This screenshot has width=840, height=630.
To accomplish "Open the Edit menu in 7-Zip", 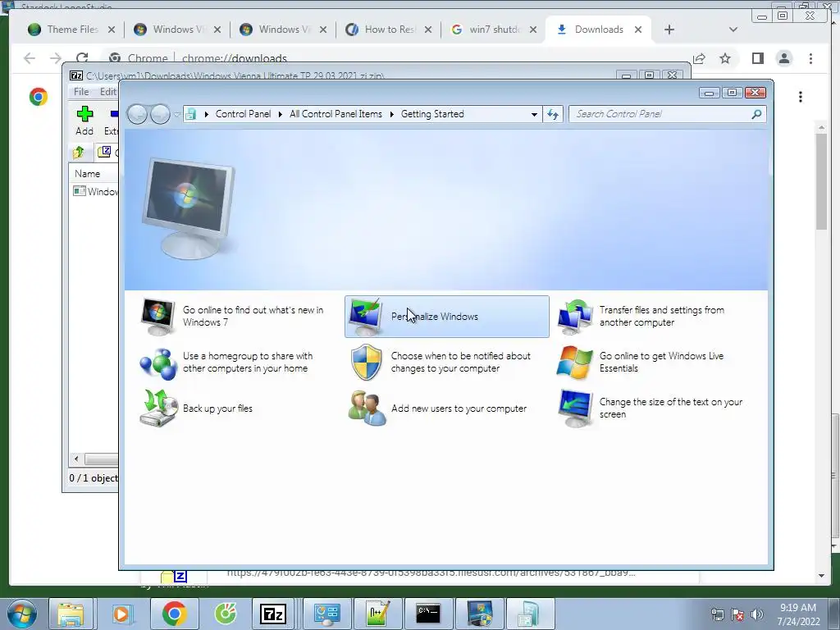I will [x=107, y=92].
